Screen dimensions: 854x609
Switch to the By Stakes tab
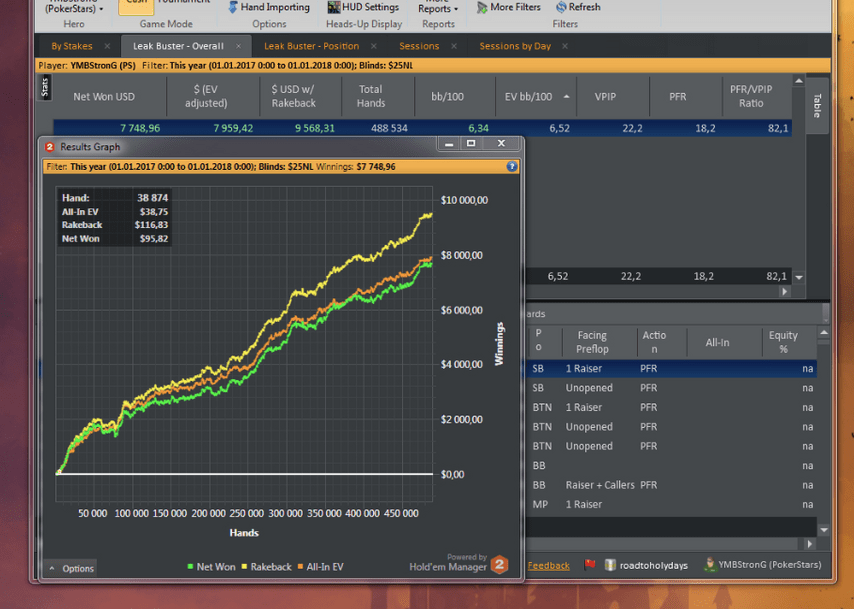pos(72,46)
